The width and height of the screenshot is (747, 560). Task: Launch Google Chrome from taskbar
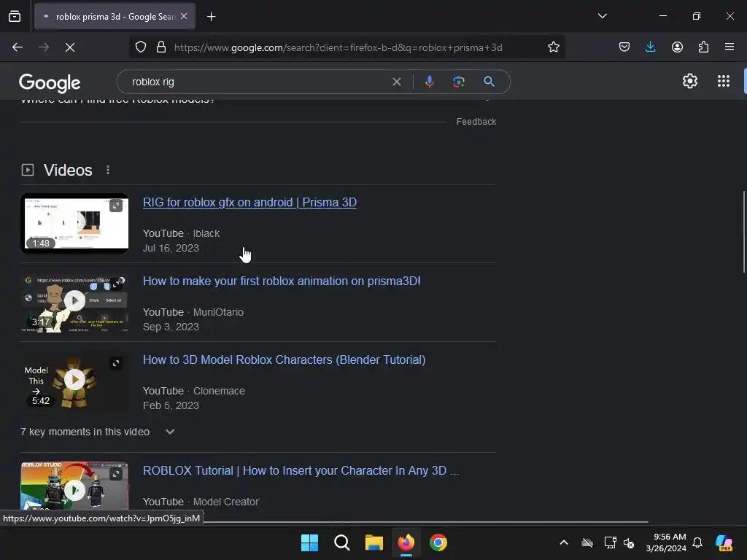[438, 542]
